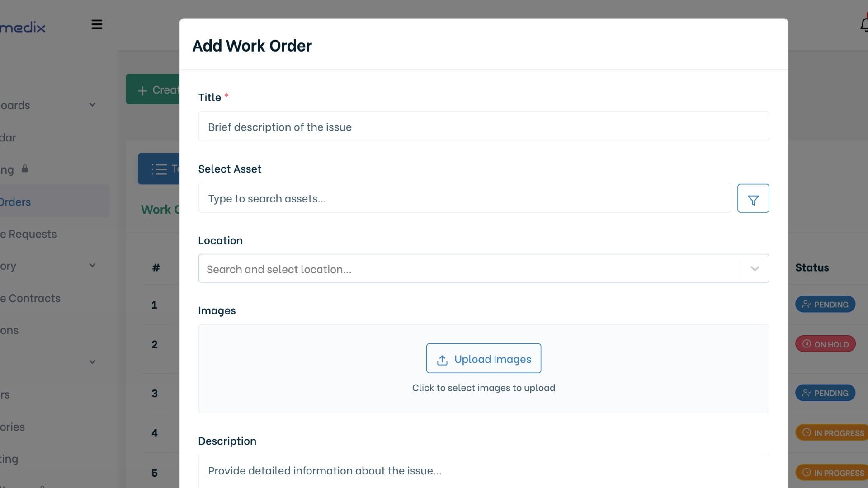The image size is (868, 488).
Task: Click into the Description text area
Action: click(x=483, y=471)
